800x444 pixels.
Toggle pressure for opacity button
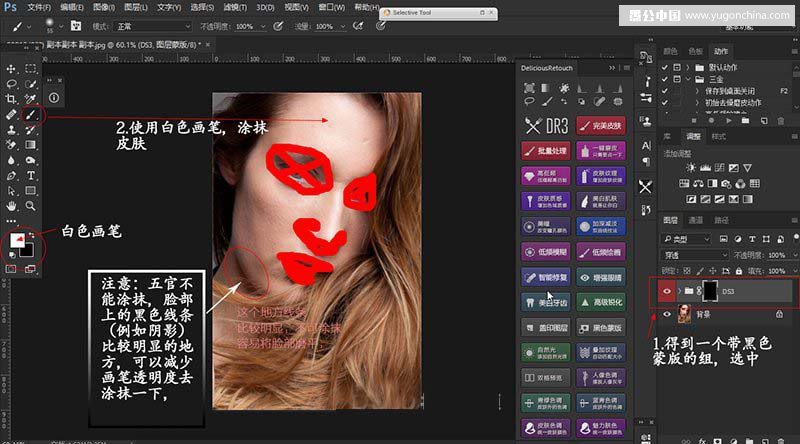coord(278,26)
